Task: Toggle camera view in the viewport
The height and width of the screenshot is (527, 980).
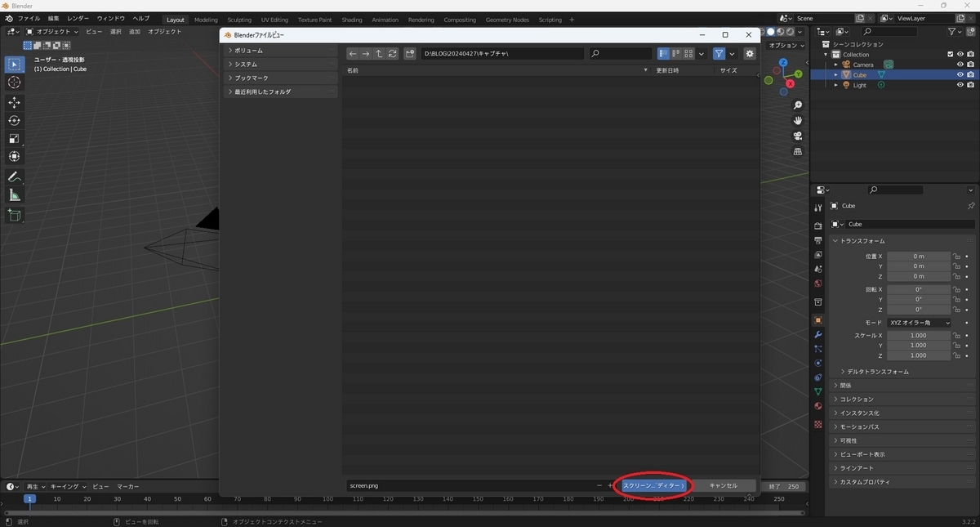Action: click(798, 136)
